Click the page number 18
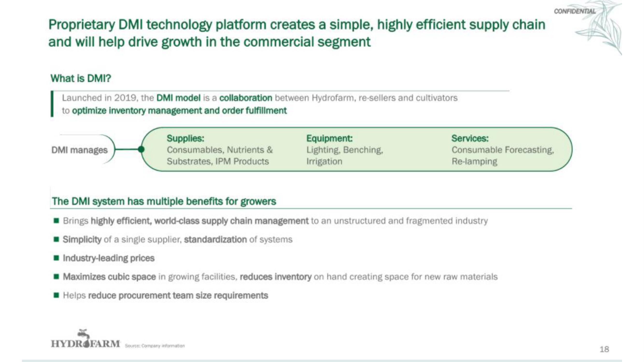 [x=604, y=349]
